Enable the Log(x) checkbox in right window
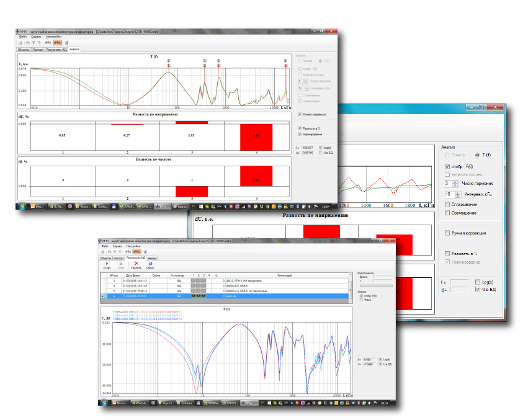523x420 pixels. pos(477,282)
